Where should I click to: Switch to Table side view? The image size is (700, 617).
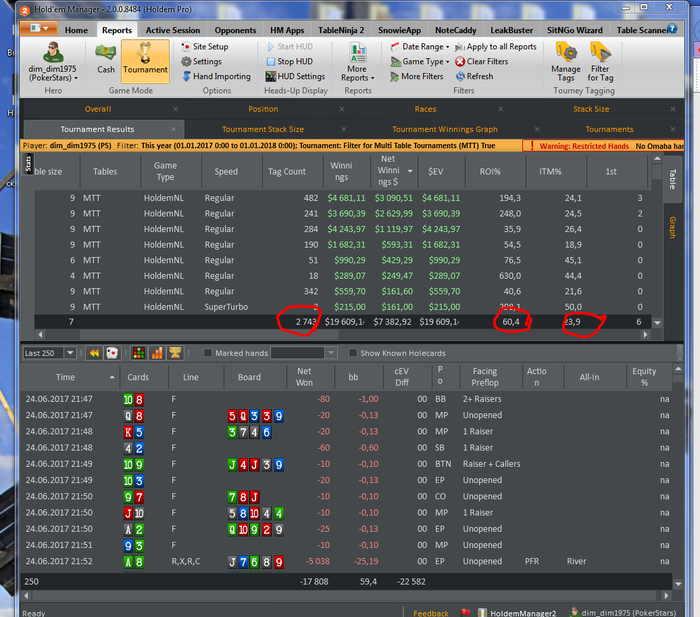coord(672,179)
